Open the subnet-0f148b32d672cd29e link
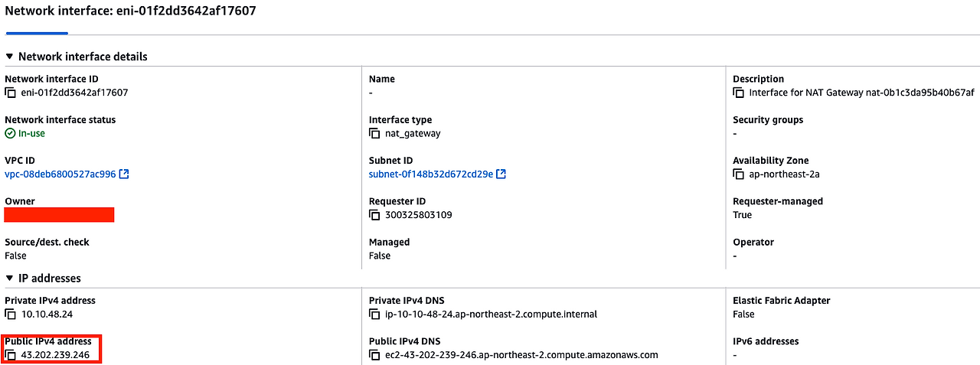The image size is (980, 365). [x=431, y=174]
